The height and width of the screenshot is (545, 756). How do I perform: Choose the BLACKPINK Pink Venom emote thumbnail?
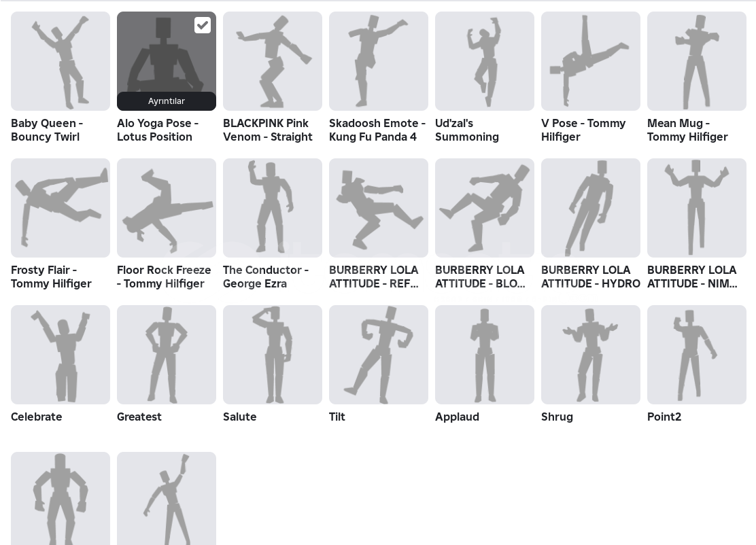click(273, 61)
